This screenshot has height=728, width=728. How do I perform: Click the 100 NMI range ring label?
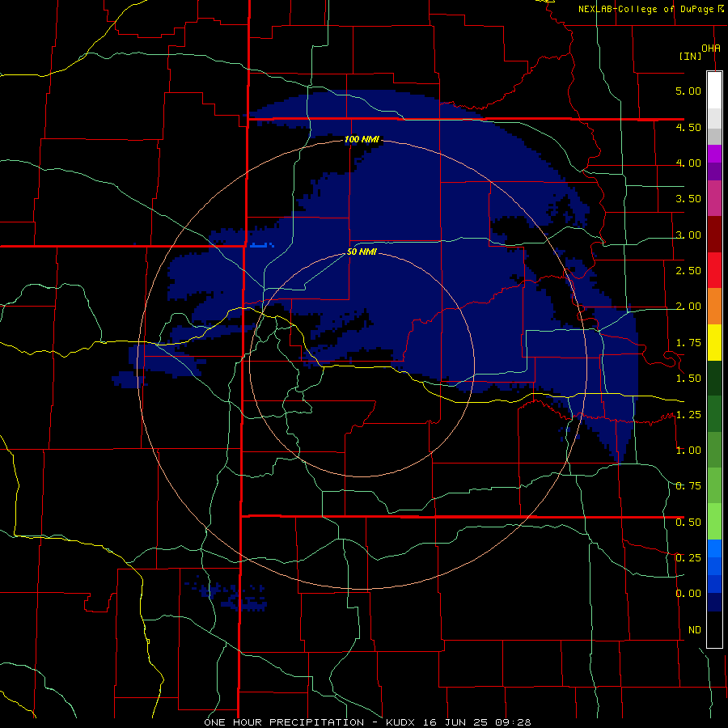(x=362, y=139)
